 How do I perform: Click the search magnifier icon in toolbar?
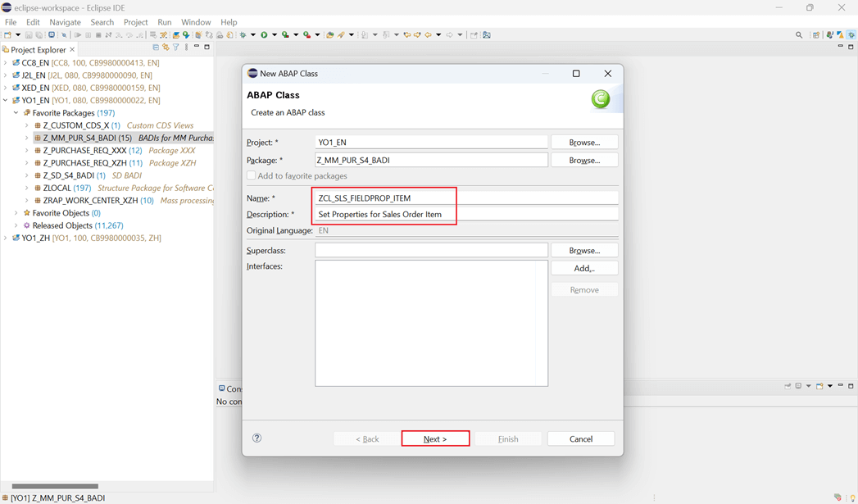pyautogui.click(x=799, y=35)
